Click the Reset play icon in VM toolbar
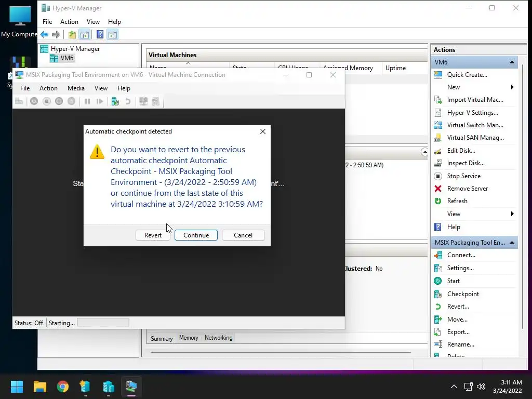 (x=100, y=101)
